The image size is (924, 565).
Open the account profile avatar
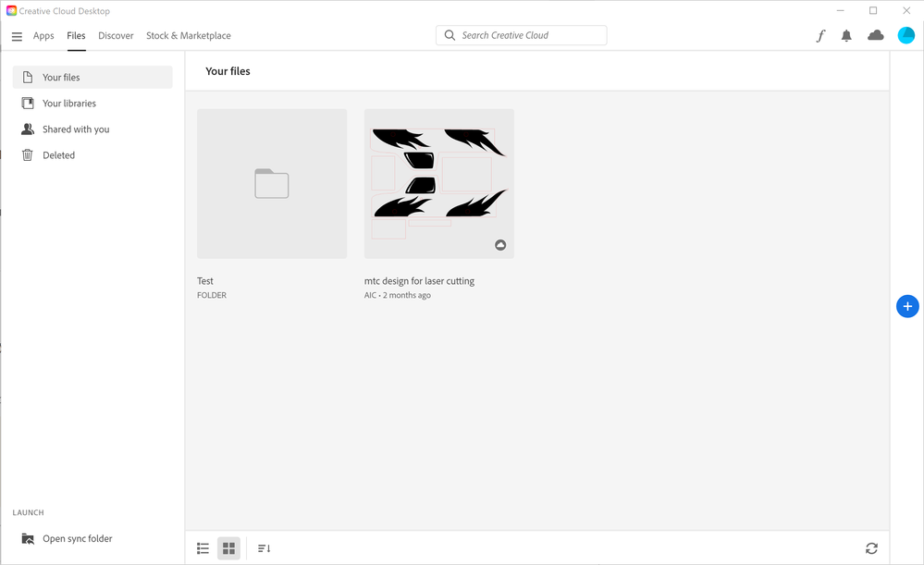[x=906, y=35]
